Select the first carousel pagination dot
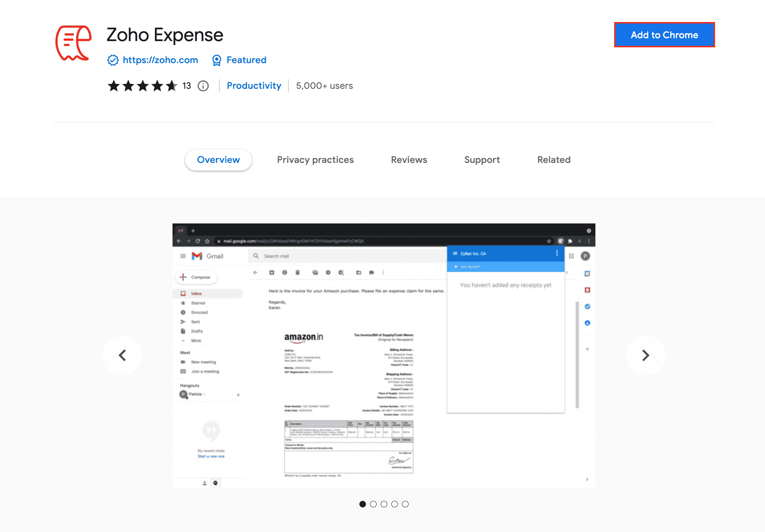 [363, 504]
